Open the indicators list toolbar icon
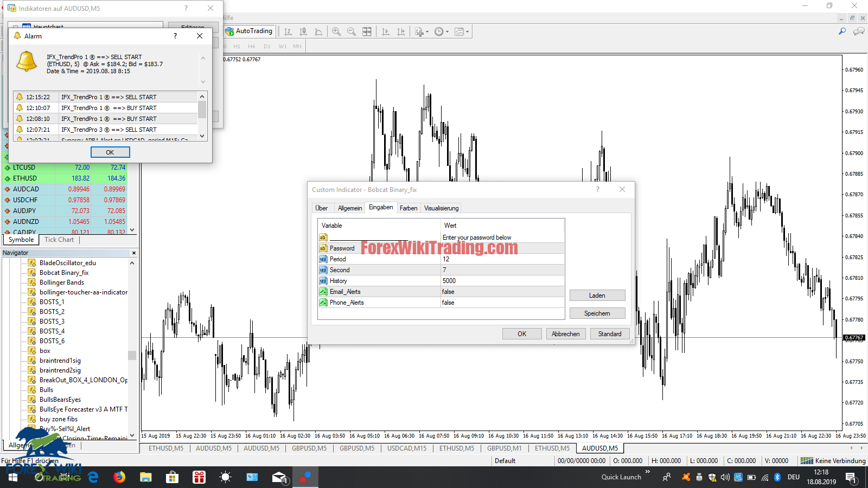 click(419, 31)
